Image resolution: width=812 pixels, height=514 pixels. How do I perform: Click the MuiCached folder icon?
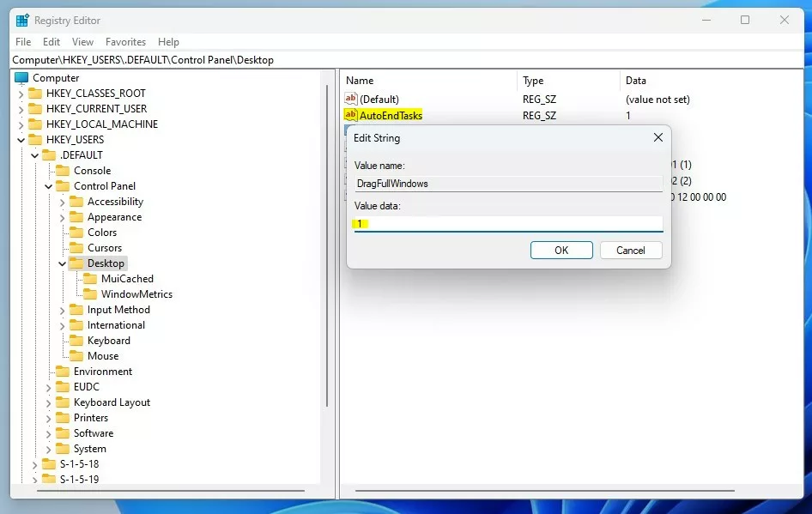pos(90,279)
